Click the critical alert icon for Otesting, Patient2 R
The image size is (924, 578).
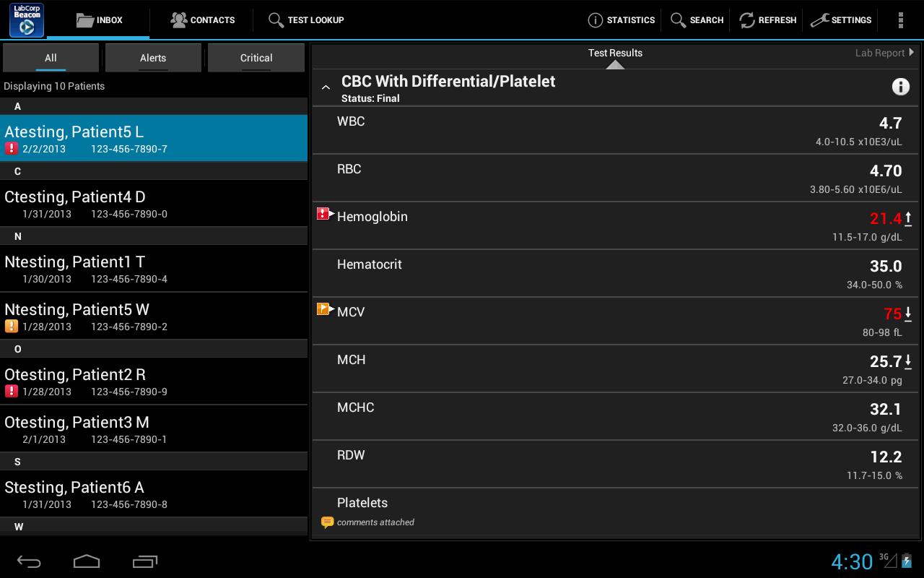pos(11,392)
